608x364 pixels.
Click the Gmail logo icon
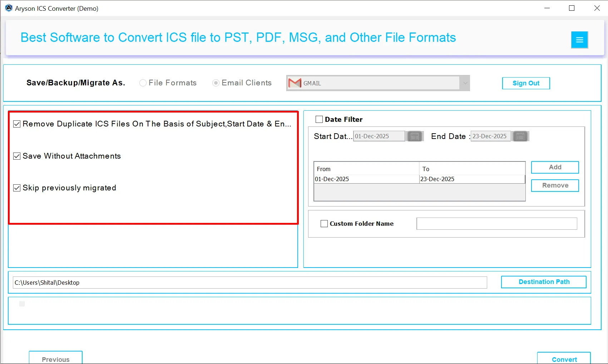coord(295,83)
